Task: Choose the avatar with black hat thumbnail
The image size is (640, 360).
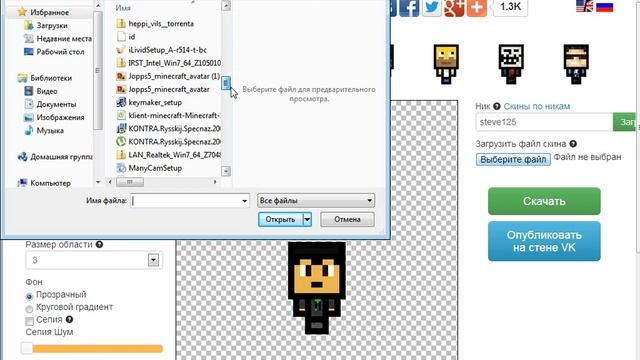Action: point(576,64)
